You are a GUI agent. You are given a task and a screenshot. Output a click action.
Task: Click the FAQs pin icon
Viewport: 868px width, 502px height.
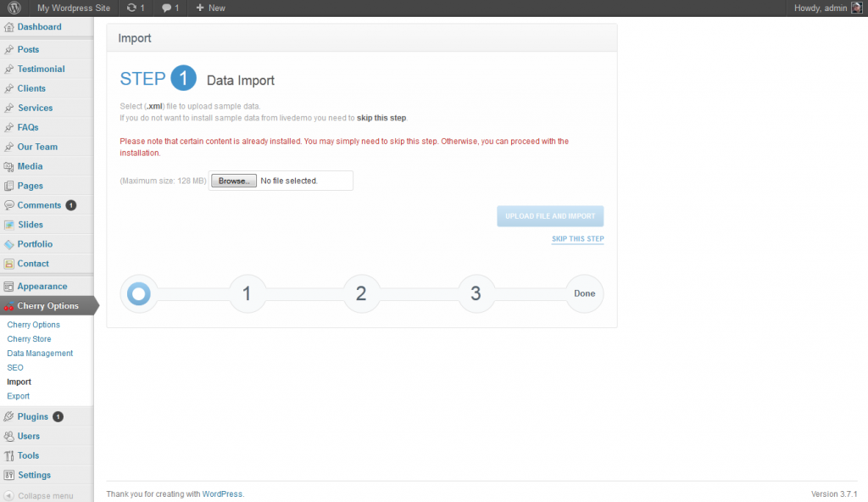click(x=8, y=127)
